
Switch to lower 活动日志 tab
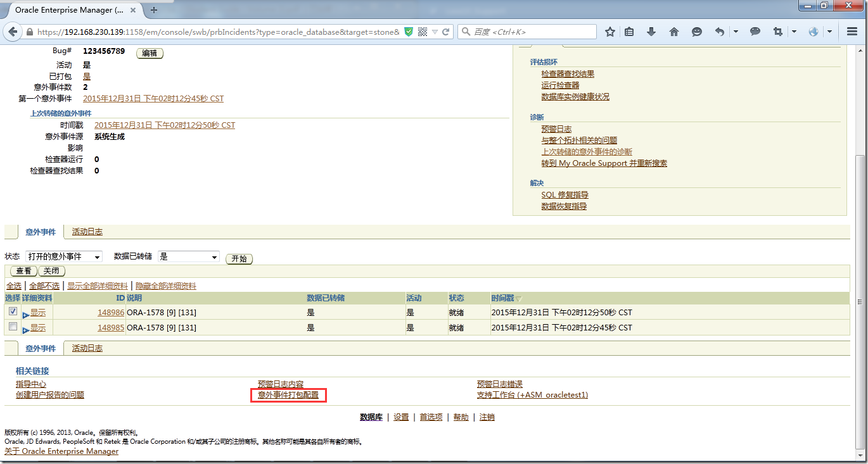(x=87, y=348)
